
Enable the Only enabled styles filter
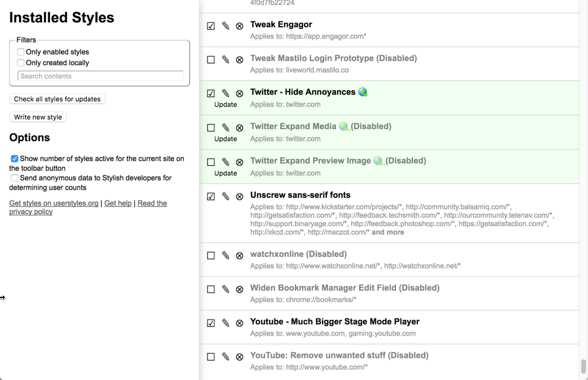point(21,52)
